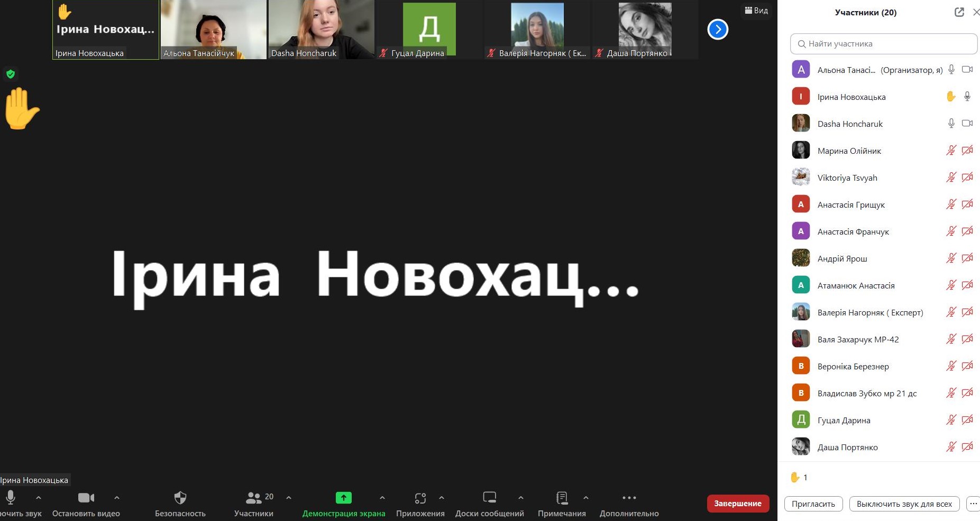Click the red Завершение button
The width and height of the screenshot is (980, 521).
click(737, 504)
